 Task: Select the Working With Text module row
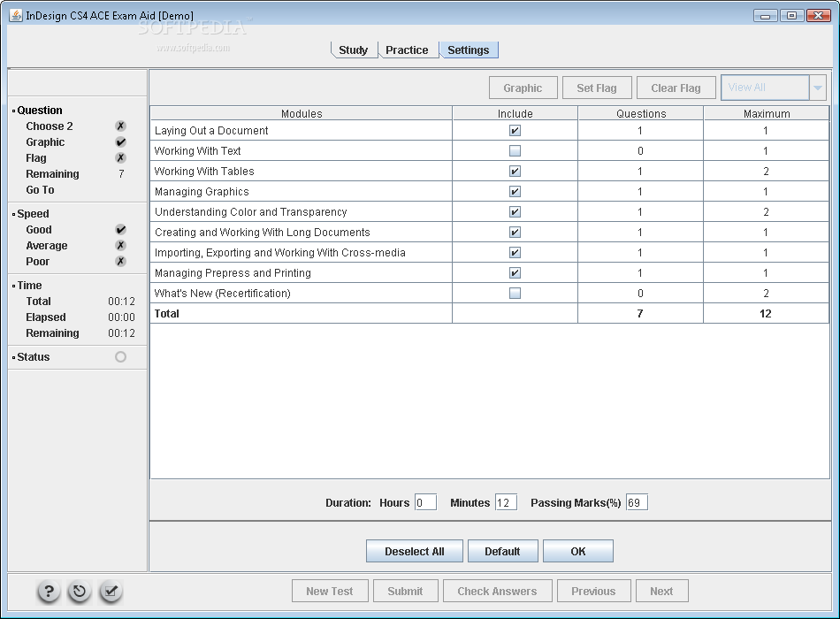coord(489,150)
